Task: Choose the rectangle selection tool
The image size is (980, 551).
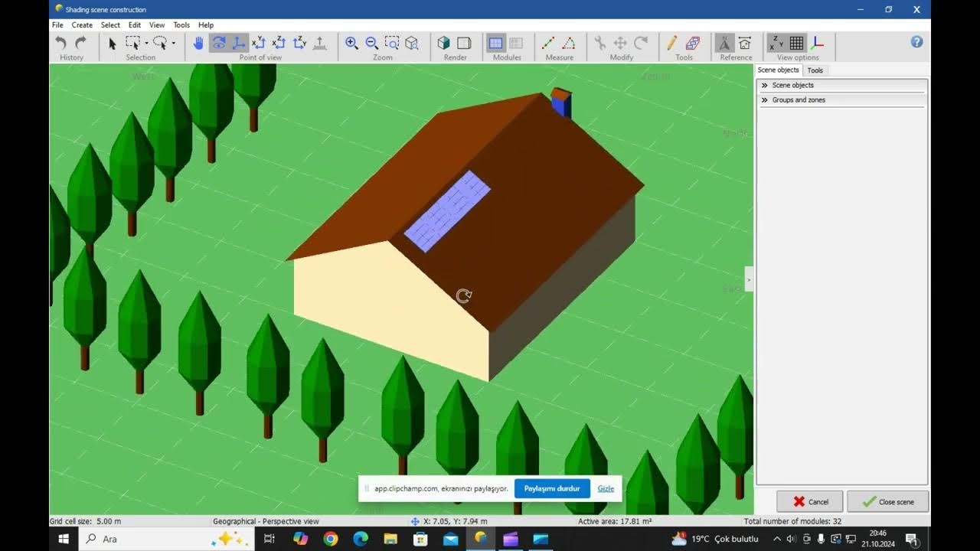Action: tap(133, 44)
